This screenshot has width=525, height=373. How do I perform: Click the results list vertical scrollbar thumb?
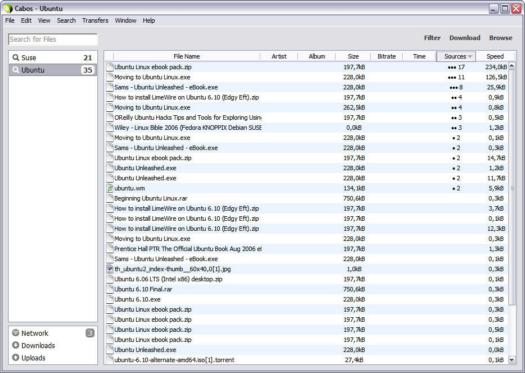(512, 188)
